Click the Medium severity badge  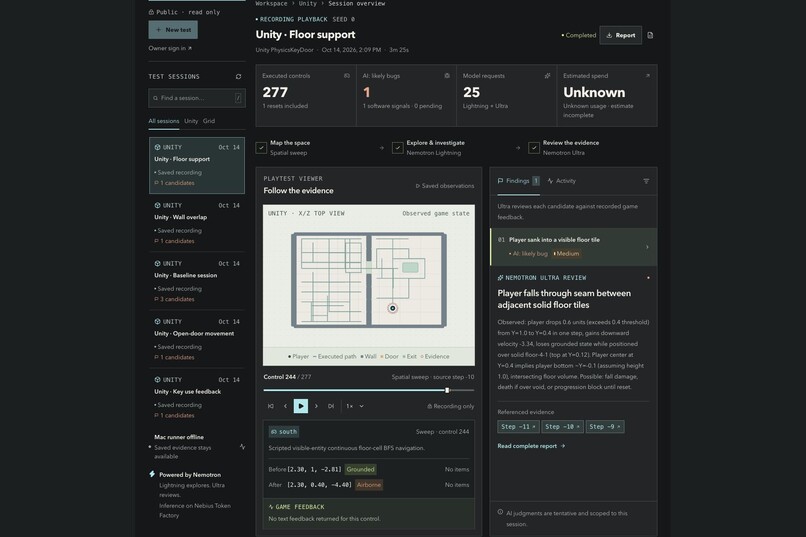566,253
